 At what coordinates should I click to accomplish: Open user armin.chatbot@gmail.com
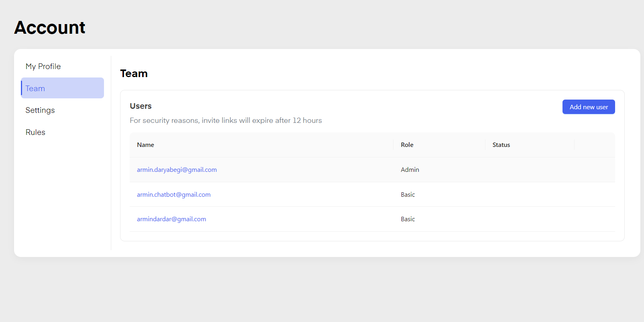(x=173, y=195)
